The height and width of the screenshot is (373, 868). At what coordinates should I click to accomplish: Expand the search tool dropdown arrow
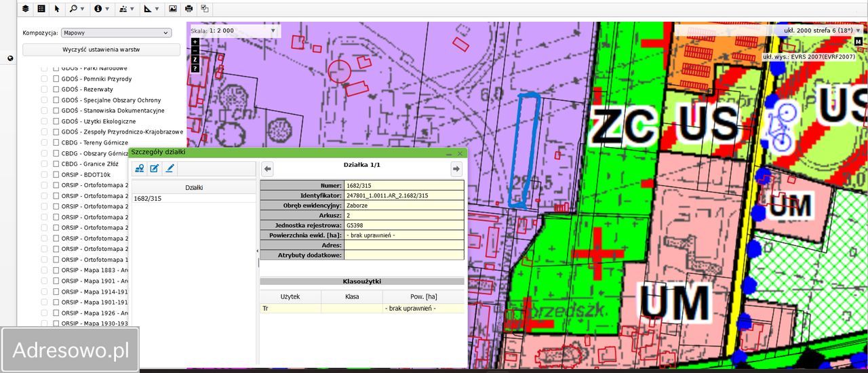coord(83,9)
